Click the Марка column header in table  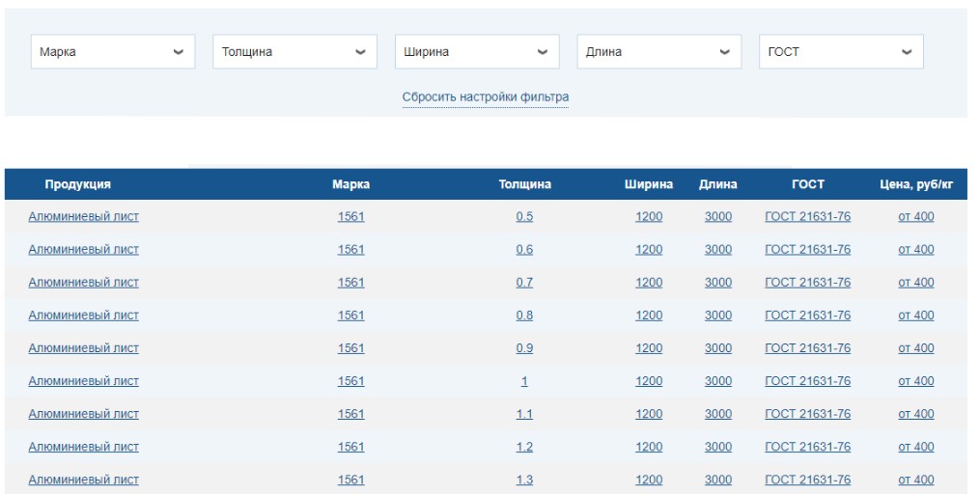click(350, 184)
